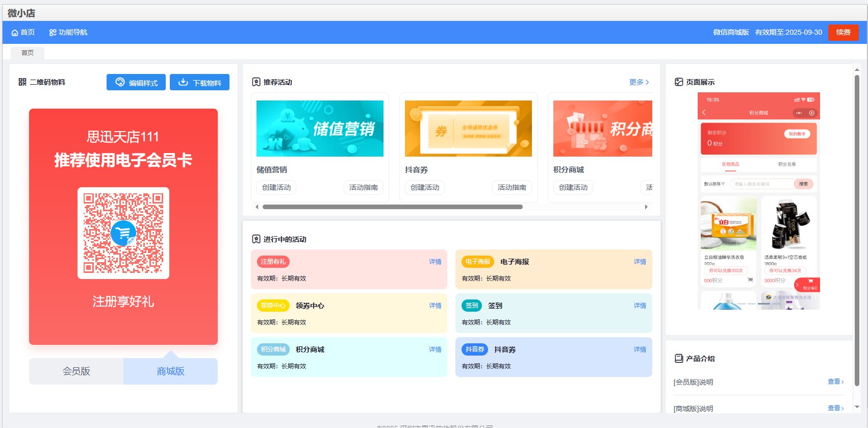
Task: Open 功能导航 menu
Action: click(x=68, y=32)
